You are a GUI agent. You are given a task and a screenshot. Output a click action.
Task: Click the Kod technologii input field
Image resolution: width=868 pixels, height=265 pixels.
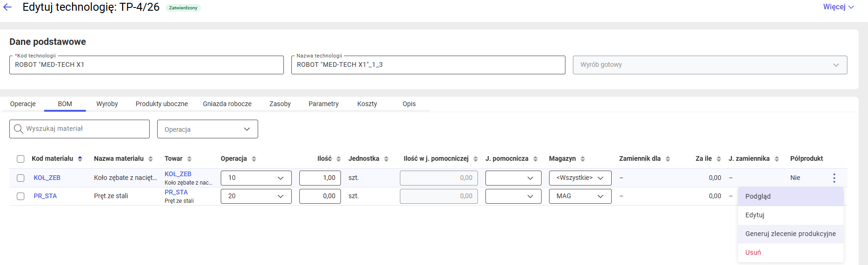146,65
